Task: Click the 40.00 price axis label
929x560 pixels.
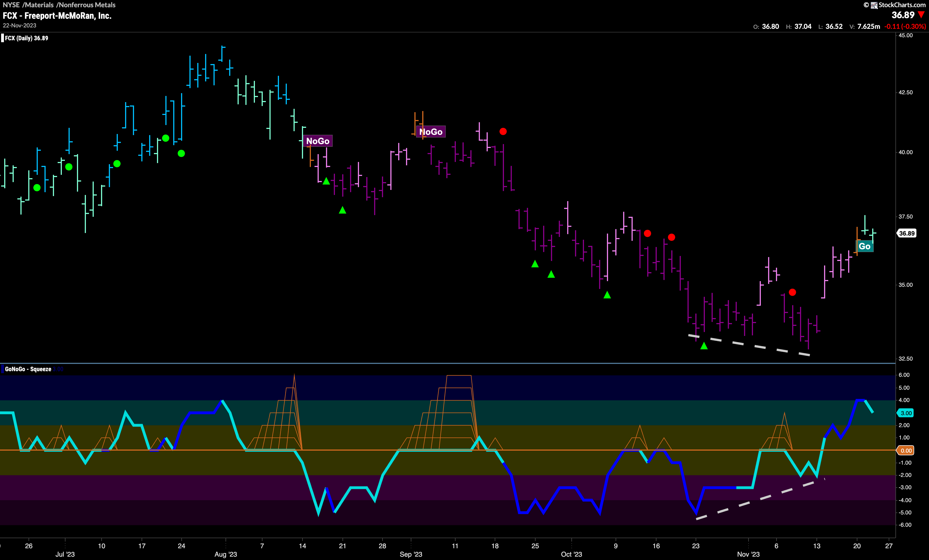Action: (905, 152)
